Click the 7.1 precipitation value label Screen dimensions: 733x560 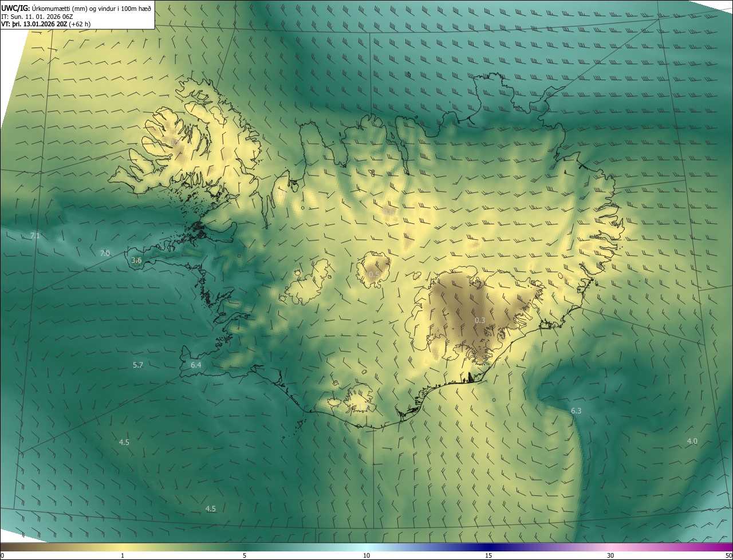(x=35, y=235)
